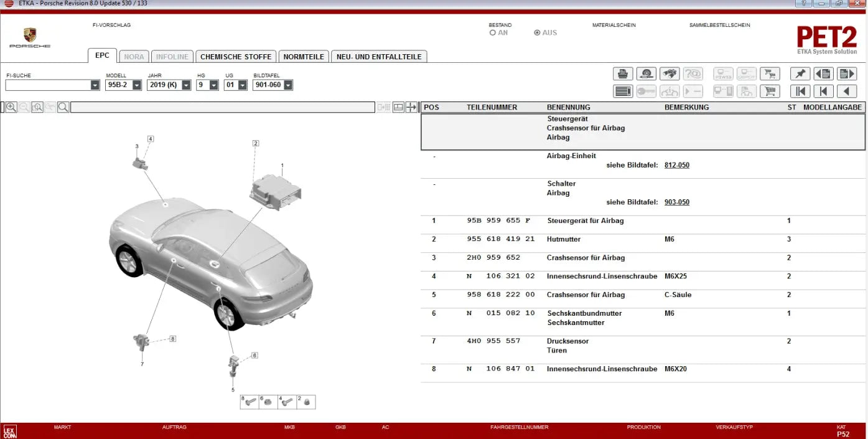
Task: Select the AN radio button under BESTAND
Action: tap(492, 32)
